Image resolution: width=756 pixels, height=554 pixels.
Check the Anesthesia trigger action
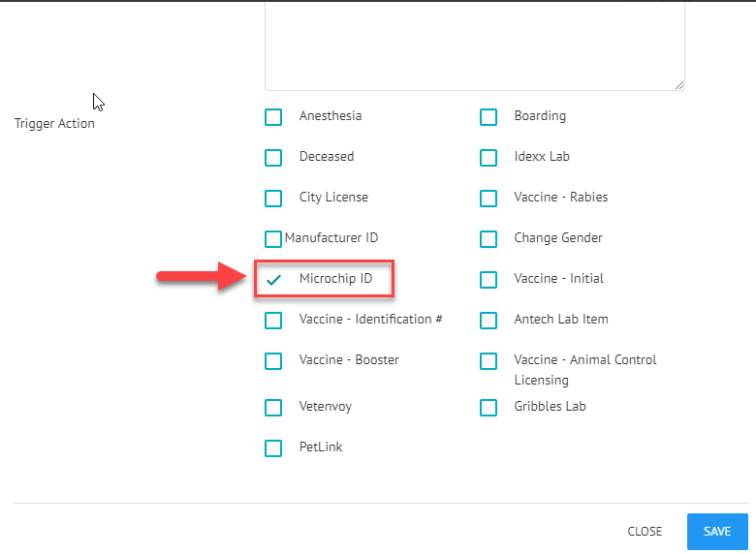point(273,116)
